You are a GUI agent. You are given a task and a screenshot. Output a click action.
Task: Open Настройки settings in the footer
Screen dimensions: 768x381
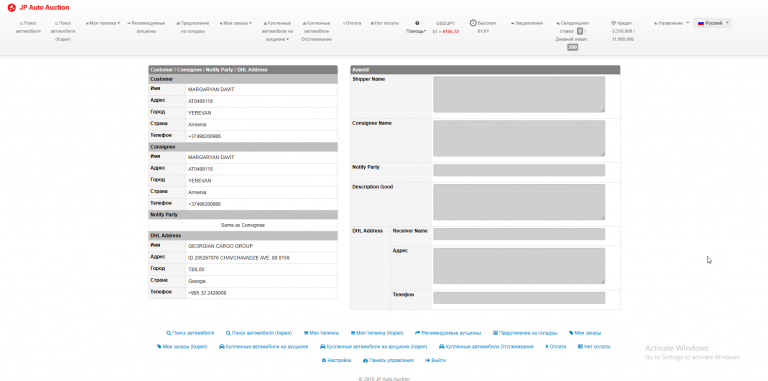click(x=336, y=360)
